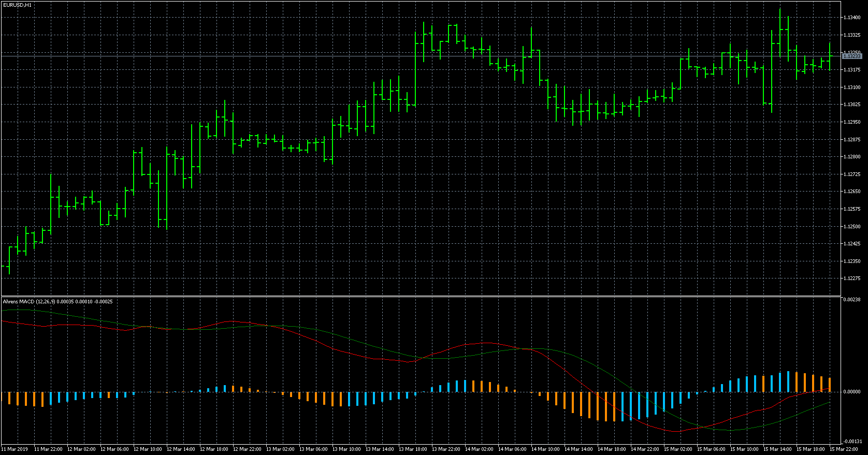868x455 pixels.
Task: Click the 15 Mar 02:00 time label
Action: (678, 449)
